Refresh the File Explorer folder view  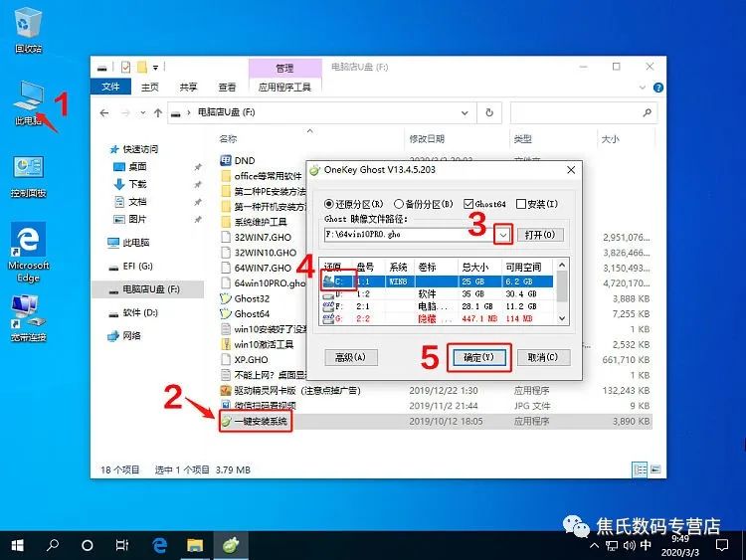pos(489,112)
